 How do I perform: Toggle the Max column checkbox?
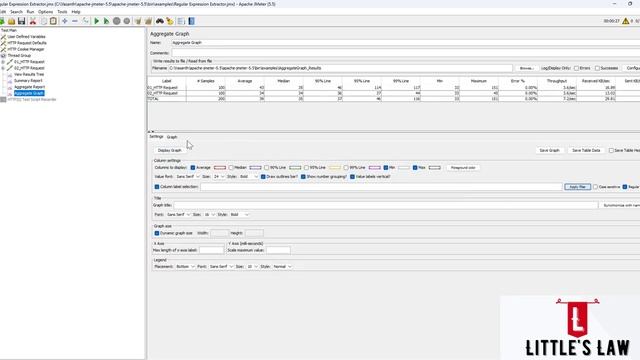(x=415, y=168)
